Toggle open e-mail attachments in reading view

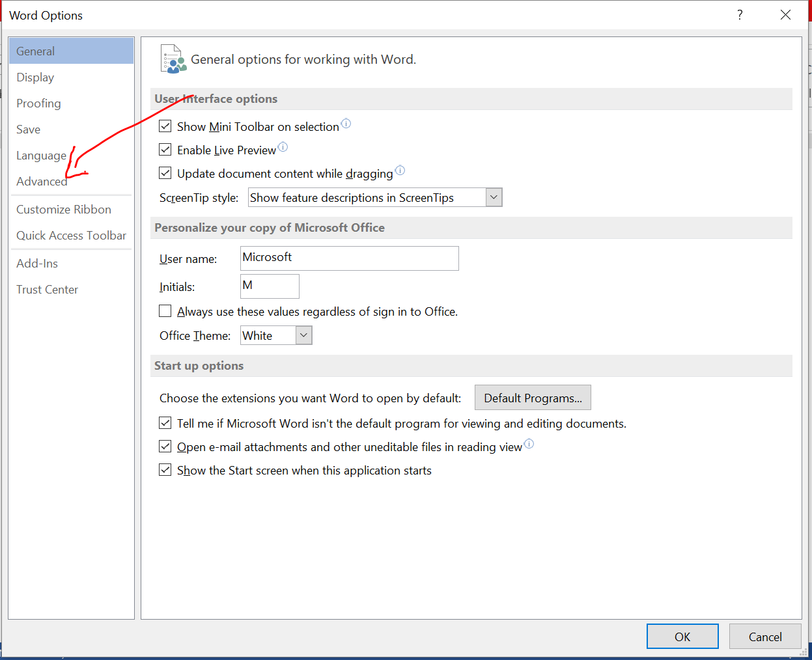(165, 447)
